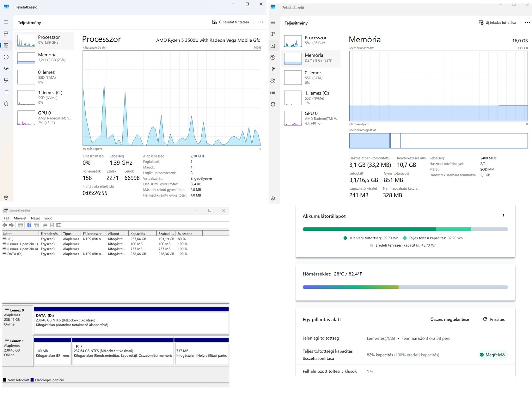Select GPU 0 item in left Task Manager

[x=44, y=118]
